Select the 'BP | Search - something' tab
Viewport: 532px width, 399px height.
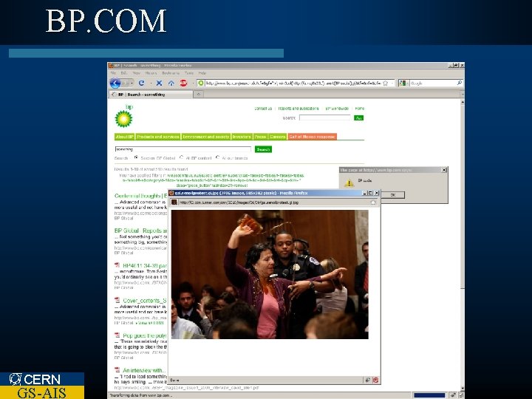pyautogui.click(x=151, y=95)
